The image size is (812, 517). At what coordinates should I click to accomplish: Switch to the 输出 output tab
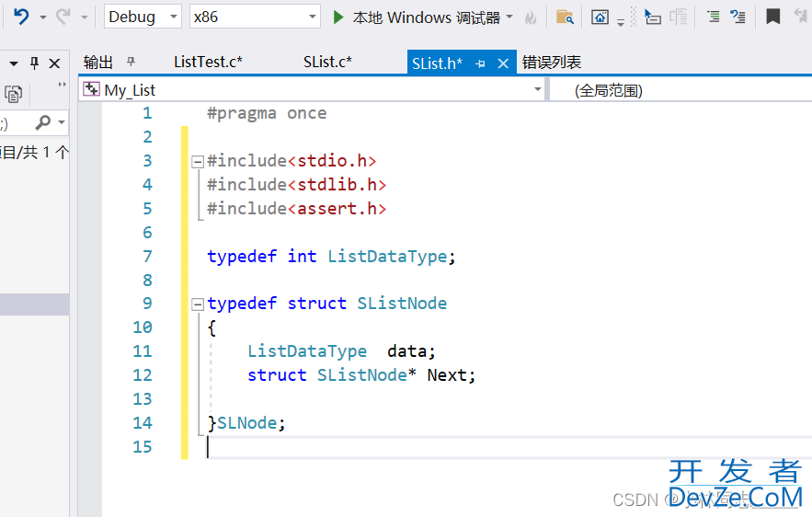tap(97, 63)
